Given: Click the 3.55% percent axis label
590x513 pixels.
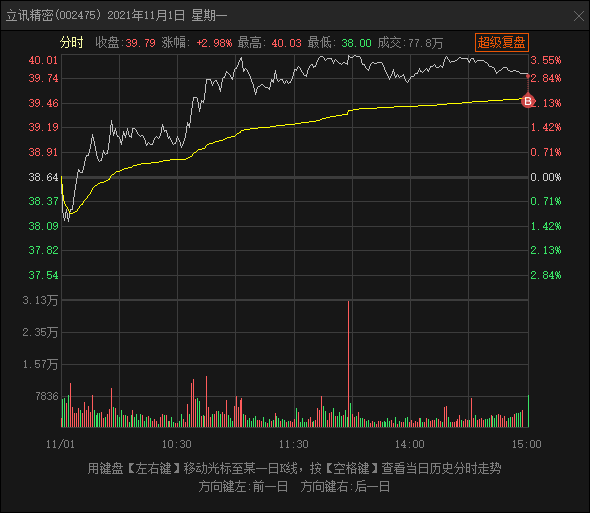Looking at the screenshot, I should [x=546, y=60].
